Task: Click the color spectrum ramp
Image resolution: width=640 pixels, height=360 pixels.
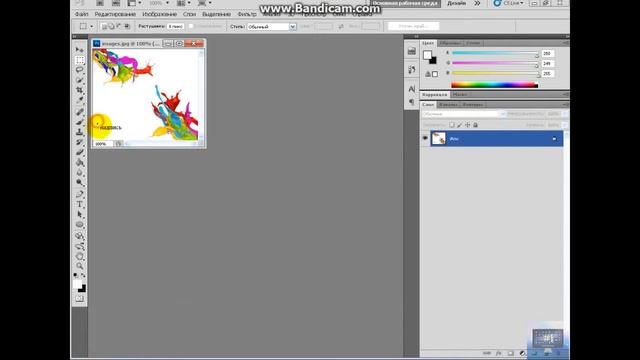Action: [x=494, y=85]
